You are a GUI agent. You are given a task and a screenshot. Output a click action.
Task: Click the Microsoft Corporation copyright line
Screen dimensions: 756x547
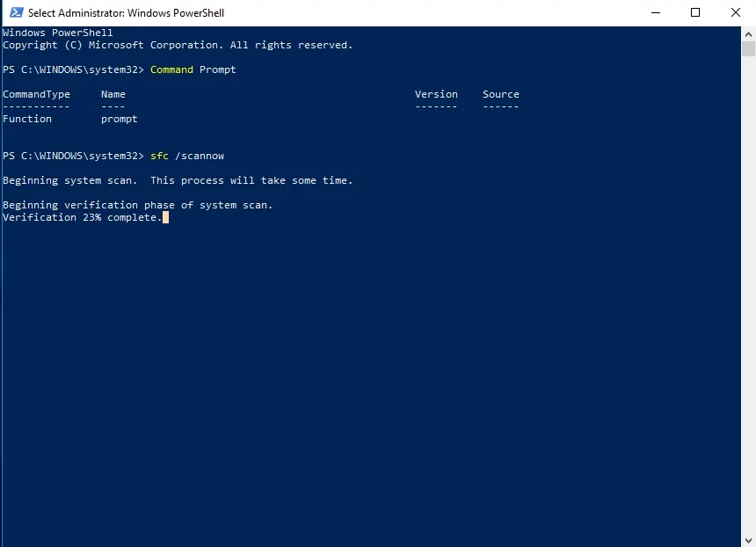pyautogui.click(x=178, y=46)
